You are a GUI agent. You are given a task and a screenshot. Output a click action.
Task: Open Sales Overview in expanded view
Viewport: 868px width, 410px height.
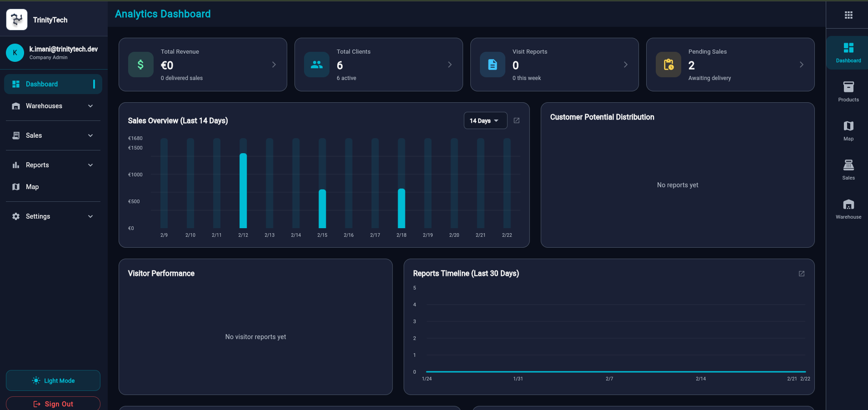tap(517, 120)
